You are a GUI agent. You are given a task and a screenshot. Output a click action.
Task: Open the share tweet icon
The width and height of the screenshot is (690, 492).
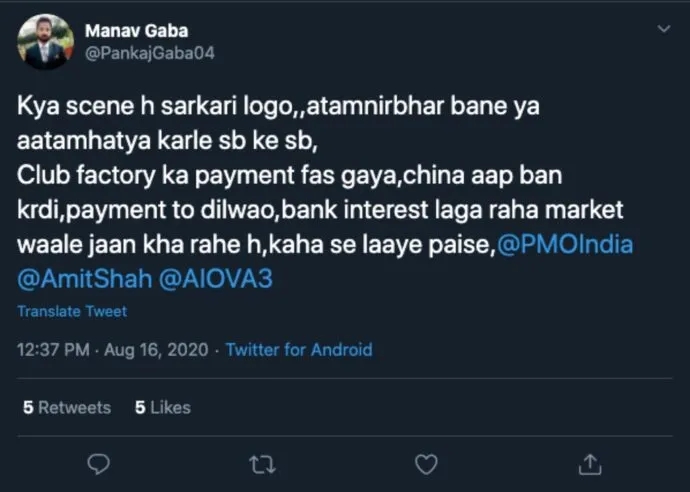tap(590, 464)
